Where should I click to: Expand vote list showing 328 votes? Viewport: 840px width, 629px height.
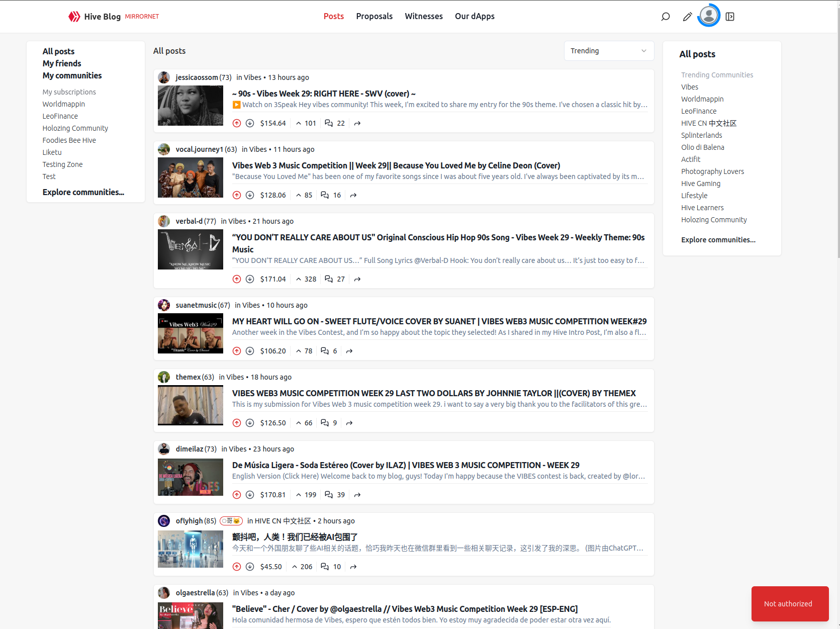[x=306, y=279]
